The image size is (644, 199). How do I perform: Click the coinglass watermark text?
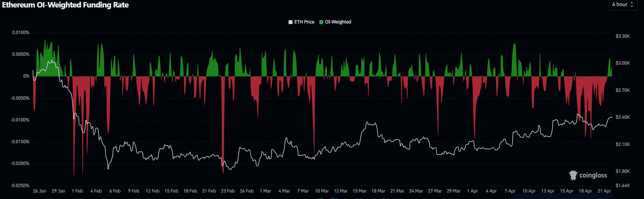point(593,176)
